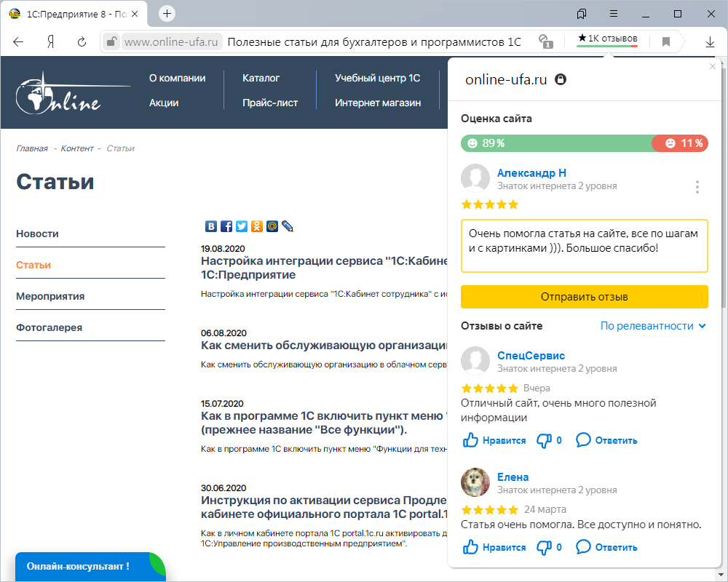Click the 11% negative rating segment
Viewport: 728px width, 582px height.
(680, 143)
